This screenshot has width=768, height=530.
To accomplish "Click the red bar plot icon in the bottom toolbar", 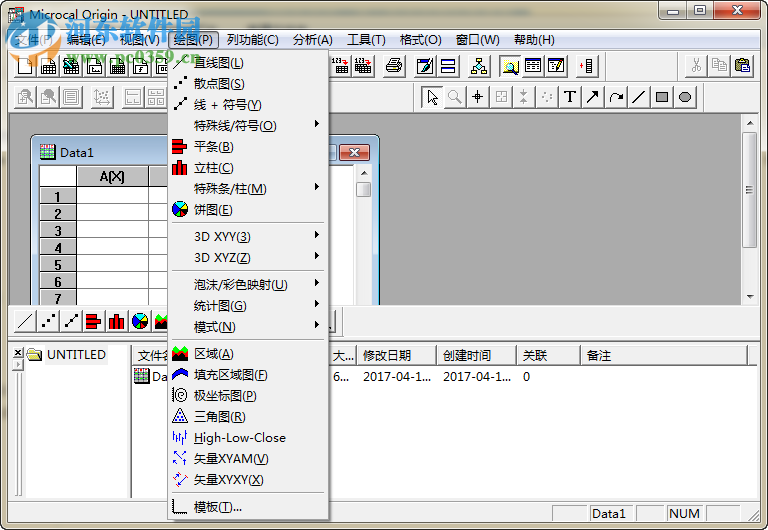I will (x=94, y=321).
